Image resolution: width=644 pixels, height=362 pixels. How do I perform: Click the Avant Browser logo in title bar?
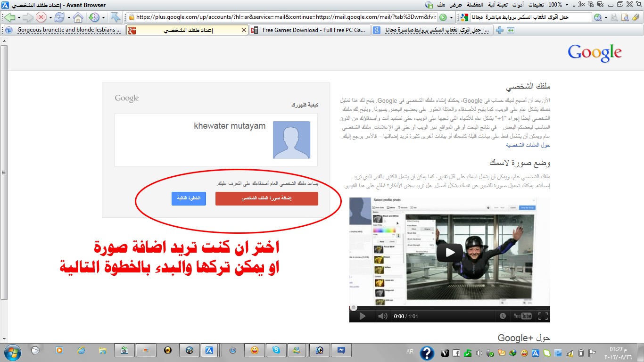(5, 5)
